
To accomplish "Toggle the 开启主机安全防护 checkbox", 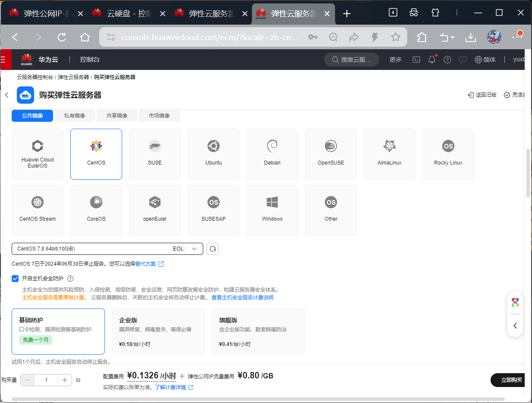I will pos(15,279).
